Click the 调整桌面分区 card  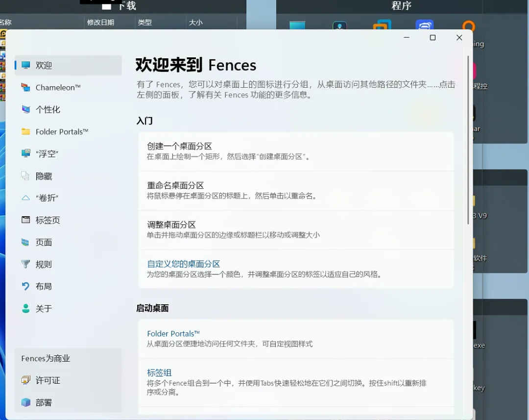pos(296,230)
